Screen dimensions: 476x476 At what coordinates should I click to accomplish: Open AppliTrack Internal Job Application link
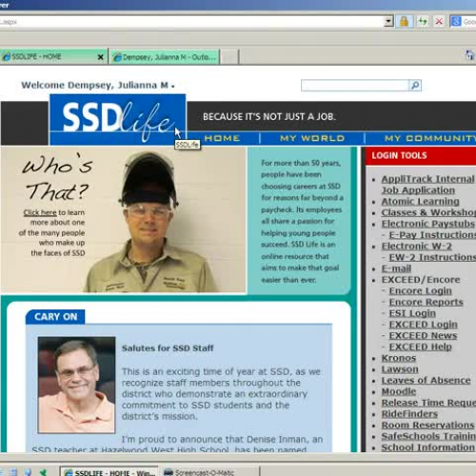coord(427,185)
